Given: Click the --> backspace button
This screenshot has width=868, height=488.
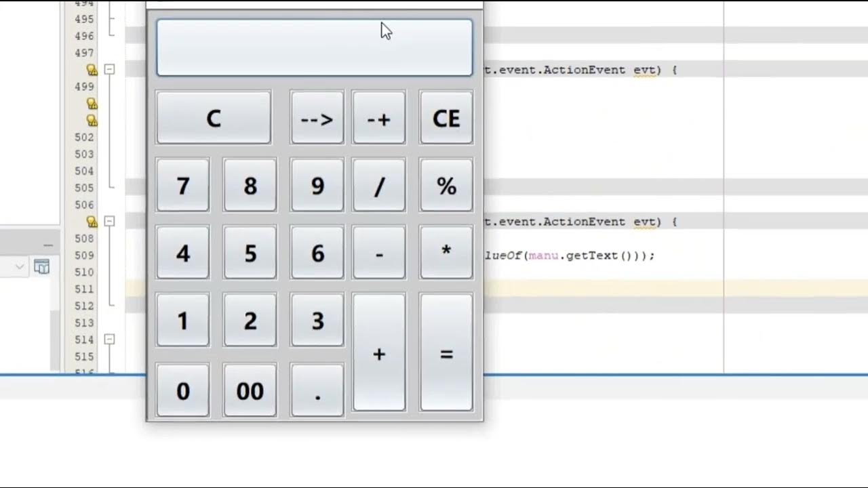Looking at the screenshot, I should pyautogui.click(x=317, y=118).
